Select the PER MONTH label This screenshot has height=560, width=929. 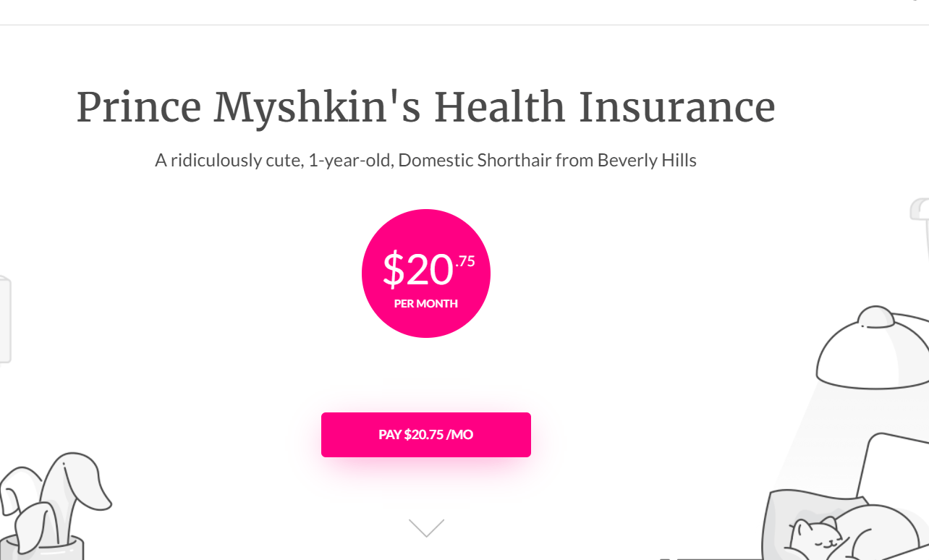[x=426, y=303]
